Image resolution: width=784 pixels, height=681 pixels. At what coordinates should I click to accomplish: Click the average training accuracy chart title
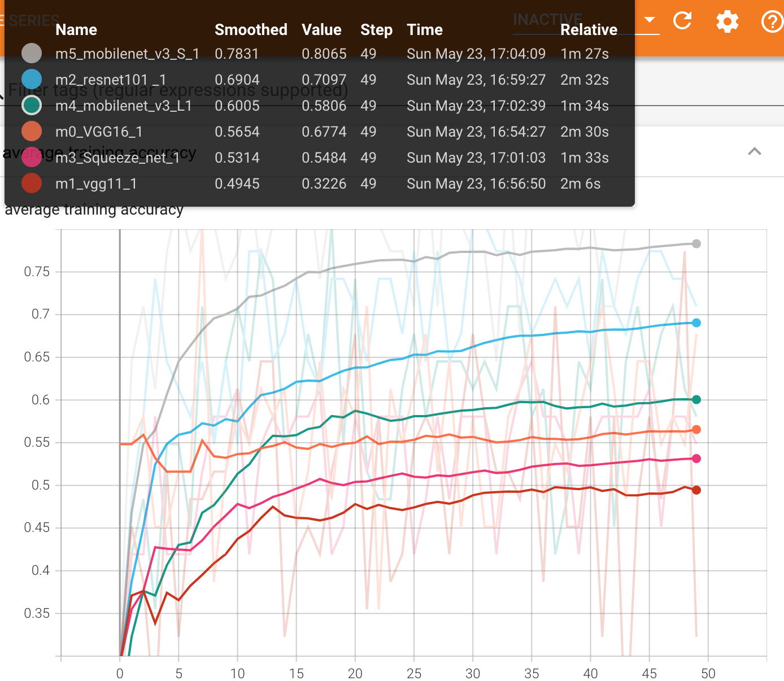tap(94, 209)
